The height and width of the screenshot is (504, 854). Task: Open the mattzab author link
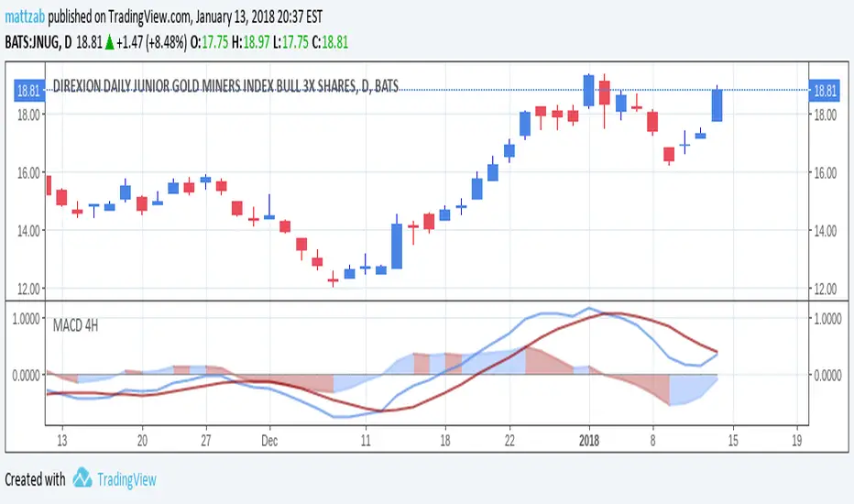[25, 16]
